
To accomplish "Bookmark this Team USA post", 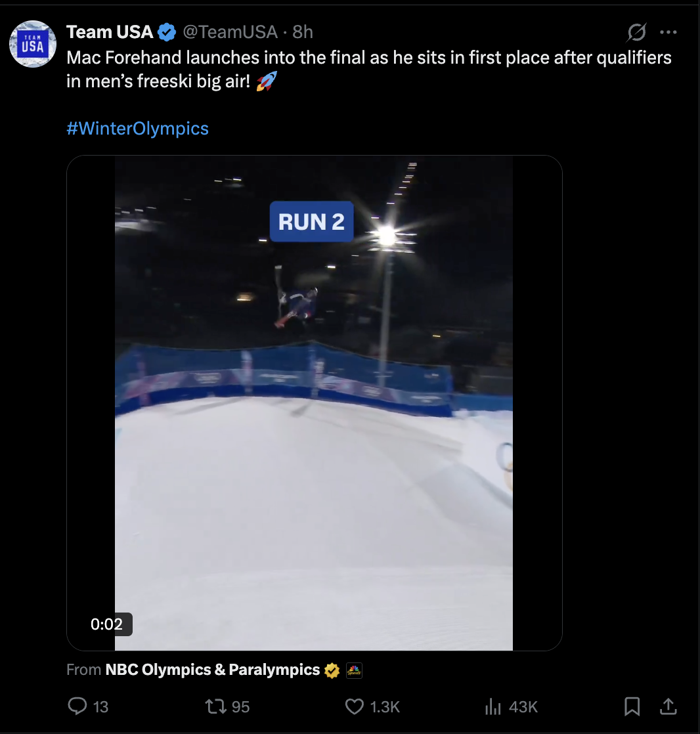I will 632,706.
